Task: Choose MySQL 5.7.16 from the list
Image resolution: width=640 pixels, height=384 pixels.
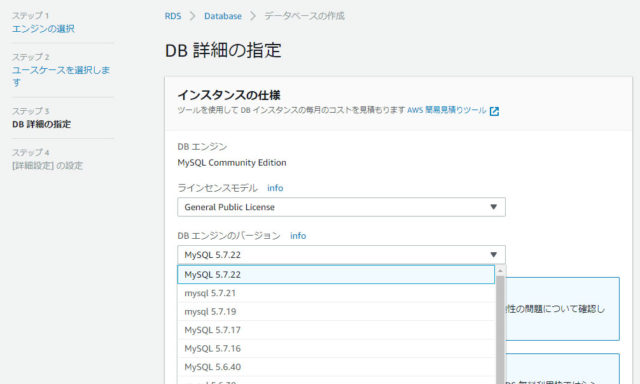Action: (336, 348)
